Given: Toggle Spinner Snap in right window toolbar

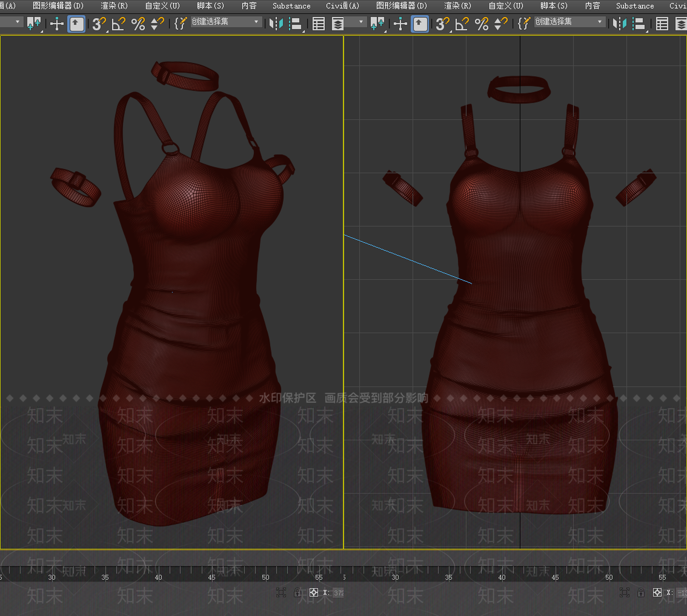Looking at the screenshot, I should pyautogui.click(x=501, y=24).
